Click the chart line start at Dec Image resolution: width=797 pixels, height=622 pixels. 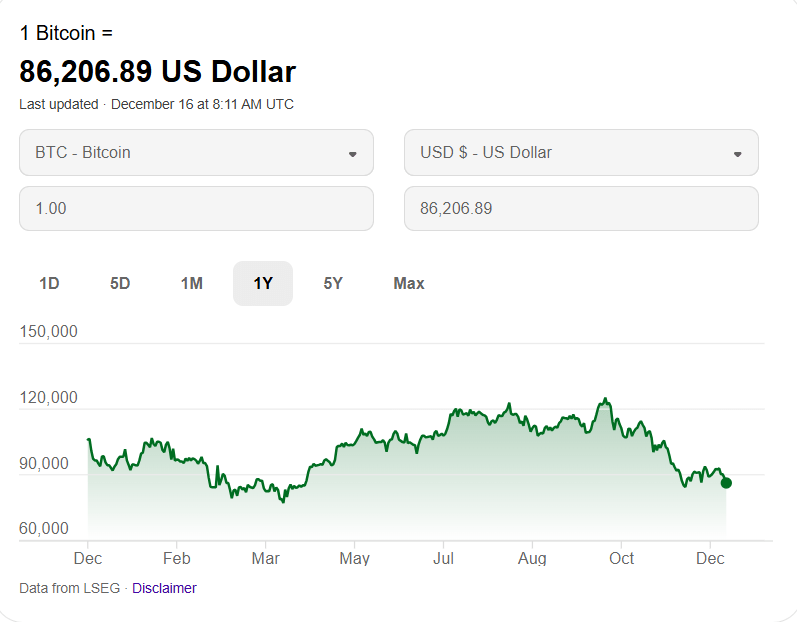(88, 439)
